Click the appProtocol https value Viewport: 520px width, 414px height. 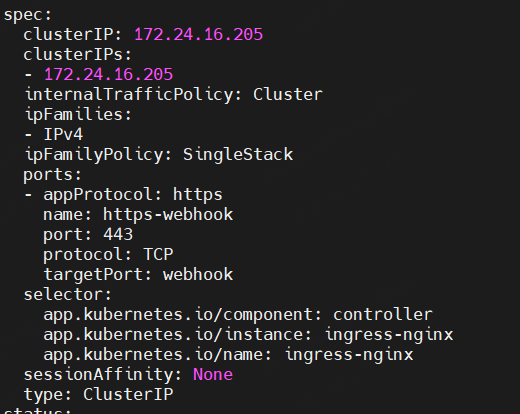coord(198,195)
